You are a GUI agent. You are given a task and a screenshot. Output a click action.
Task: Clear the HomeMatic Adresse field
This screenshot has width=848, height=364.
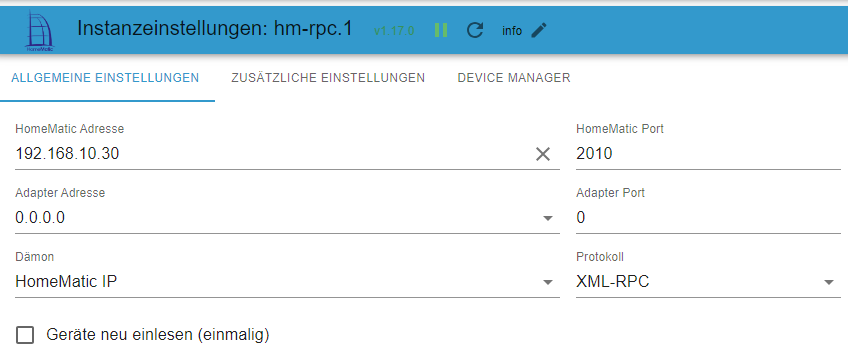click(542, 154)
